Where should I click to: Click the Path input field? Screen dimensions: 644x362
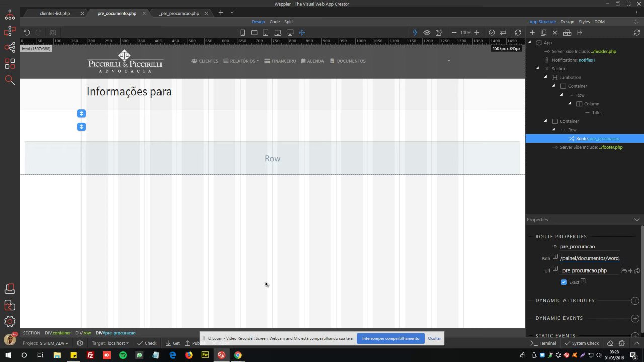click(590, 258)
